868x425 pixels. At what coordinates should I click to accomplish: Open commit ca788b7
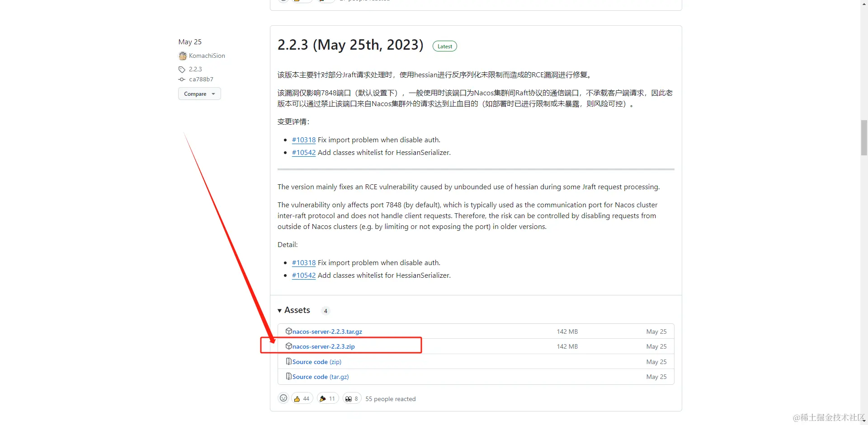coord(201,79)
